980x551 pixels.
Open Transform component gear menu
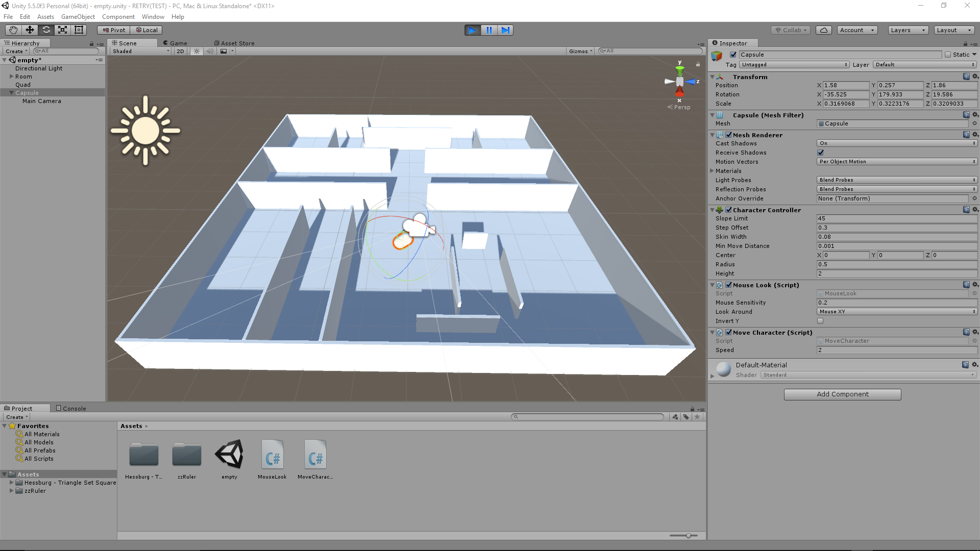975,77
